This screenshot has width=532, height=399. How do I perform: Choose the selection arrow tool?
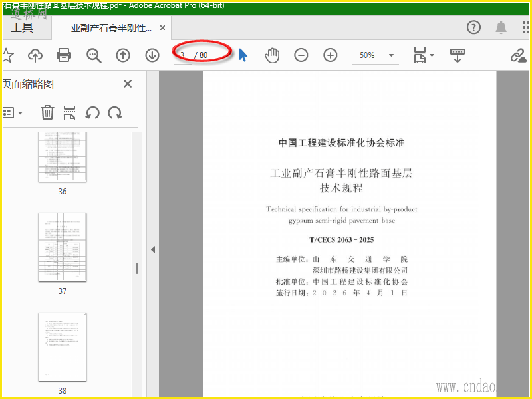243,55
